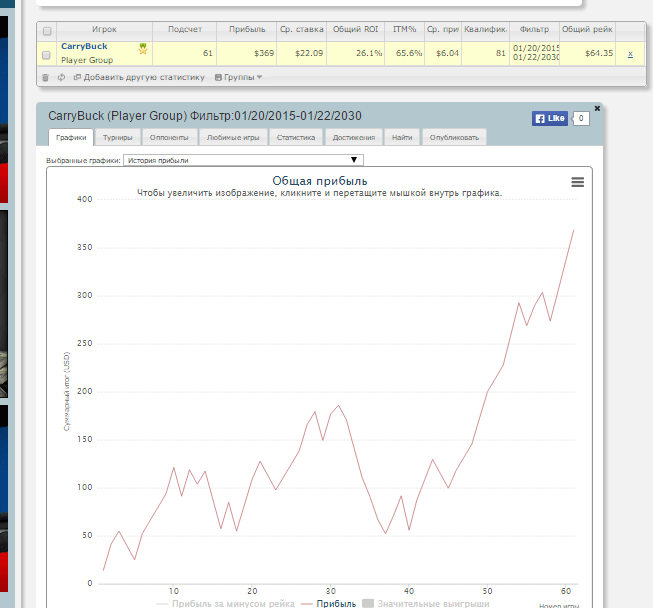Open the Опубликовать tab

click(x=454, y=137)
